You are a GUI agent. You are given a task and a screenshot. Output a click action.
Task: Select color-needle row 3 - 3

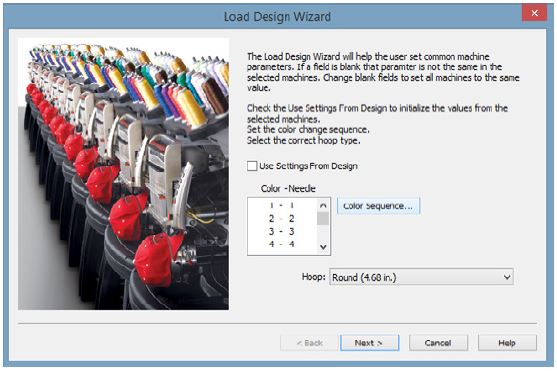tap(282, 232)
